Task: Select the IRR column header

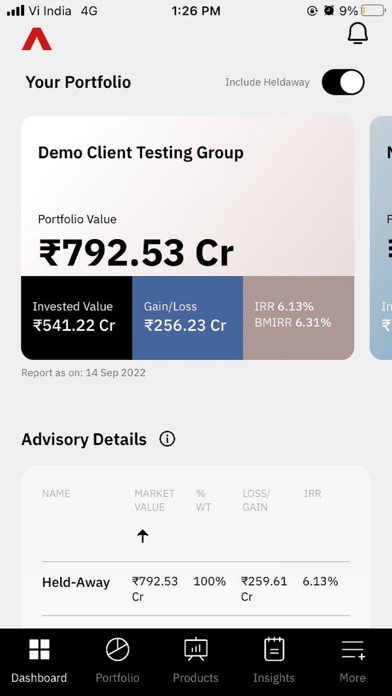Action: 313,494
